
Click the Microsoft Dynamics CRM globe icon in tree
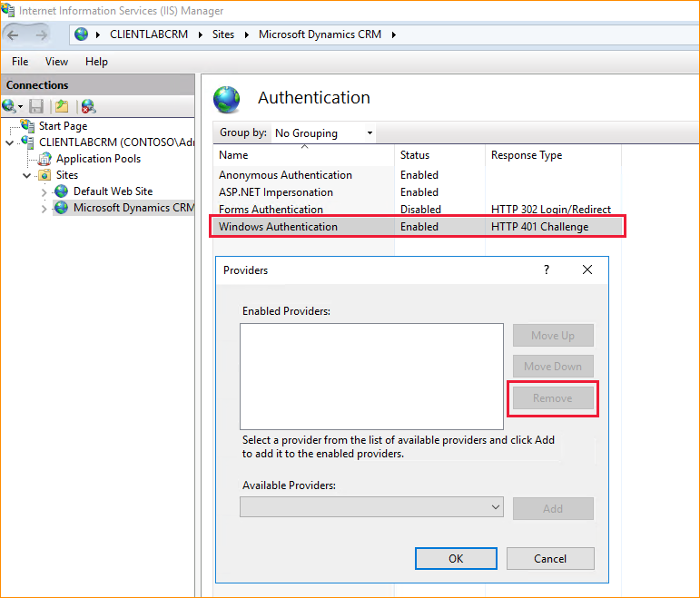pos(61,208)
